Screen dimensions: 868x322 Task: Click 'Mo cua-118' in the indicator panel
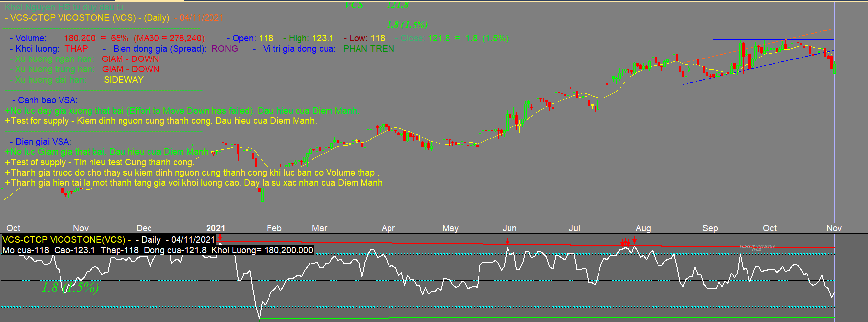[x=26, y=250]
